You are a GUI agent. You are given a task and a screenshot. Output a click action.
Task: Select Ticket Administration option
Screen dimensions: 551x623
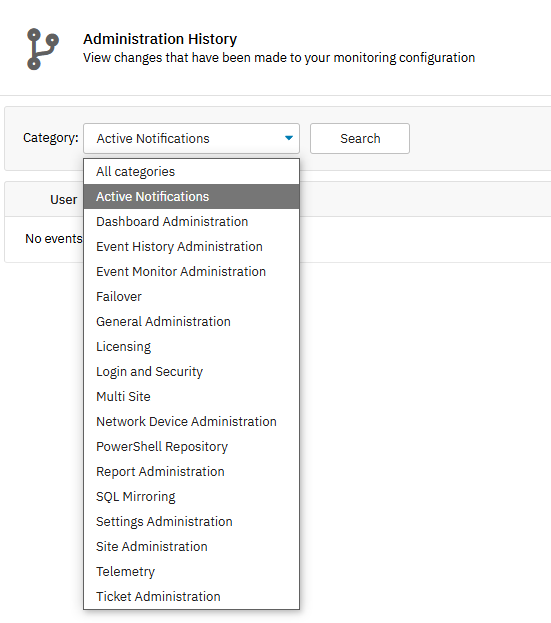191,597
